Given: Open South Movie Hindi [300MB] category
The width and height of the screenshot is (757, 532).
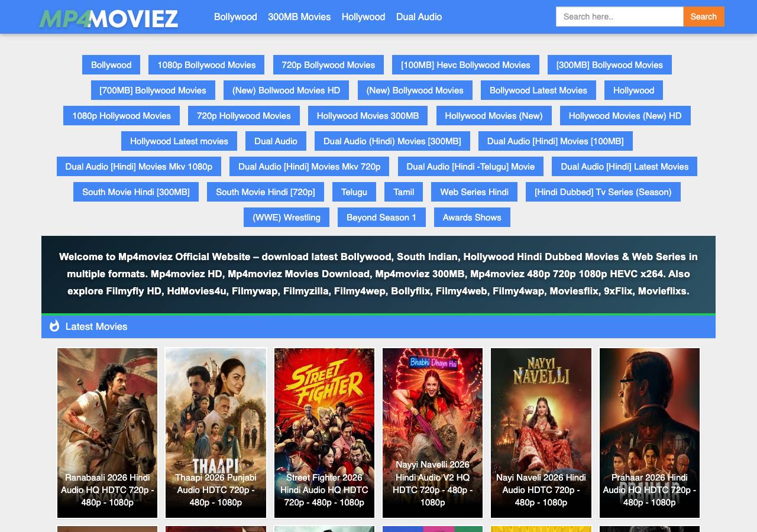Looking at the screenshot, I should coord(136,192).
